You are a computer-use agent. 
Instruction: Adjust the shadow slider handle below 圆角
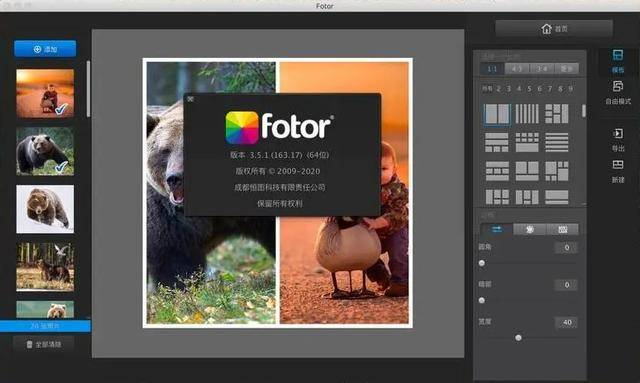coord(482,301)
